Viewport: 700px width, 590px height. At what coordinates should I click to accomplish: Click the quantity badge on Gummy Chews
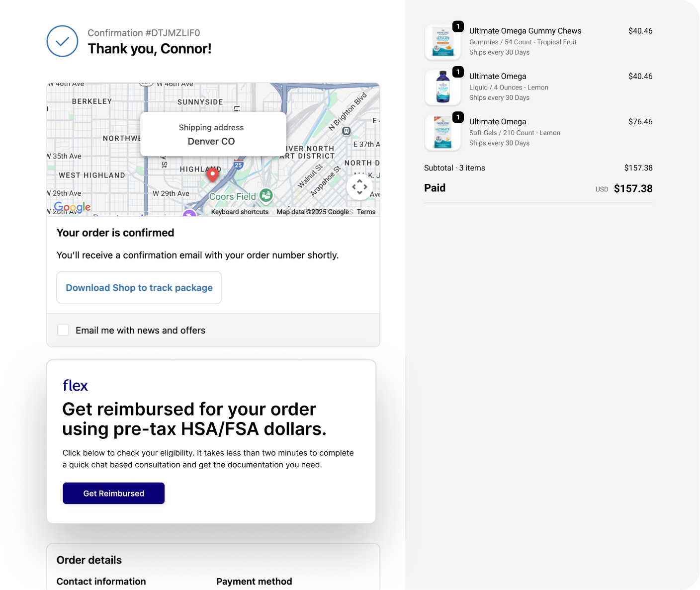click(458, 26)
